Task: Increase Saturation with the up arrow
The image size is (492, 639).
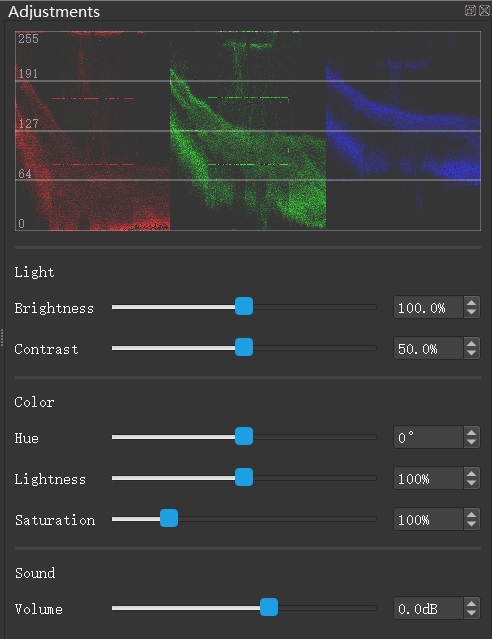Action: coord(472,515)
